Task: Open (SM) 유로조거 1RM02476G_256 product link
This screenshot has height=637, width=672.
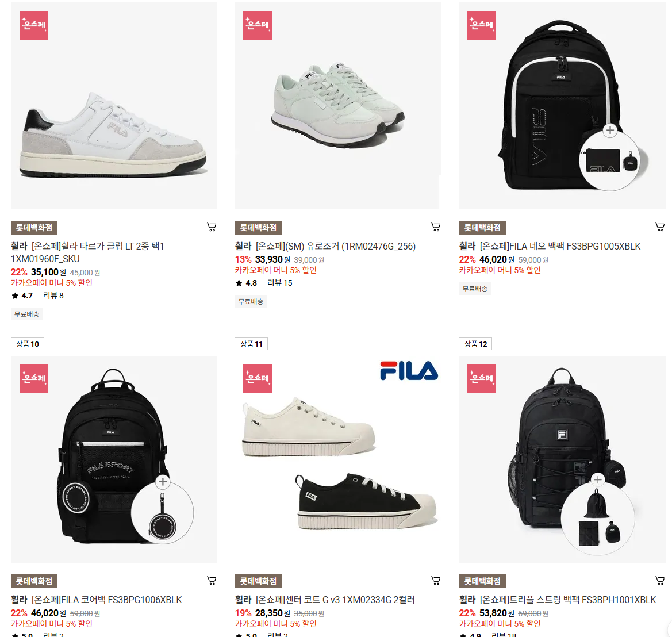Action: pos(325,247)
